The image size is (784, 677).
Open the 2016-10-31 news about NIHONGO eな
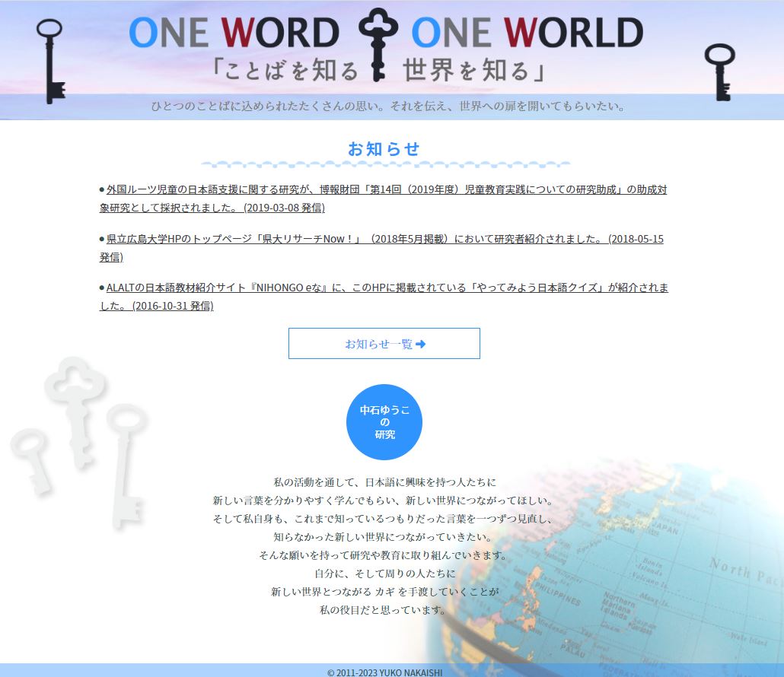(384, 296)
